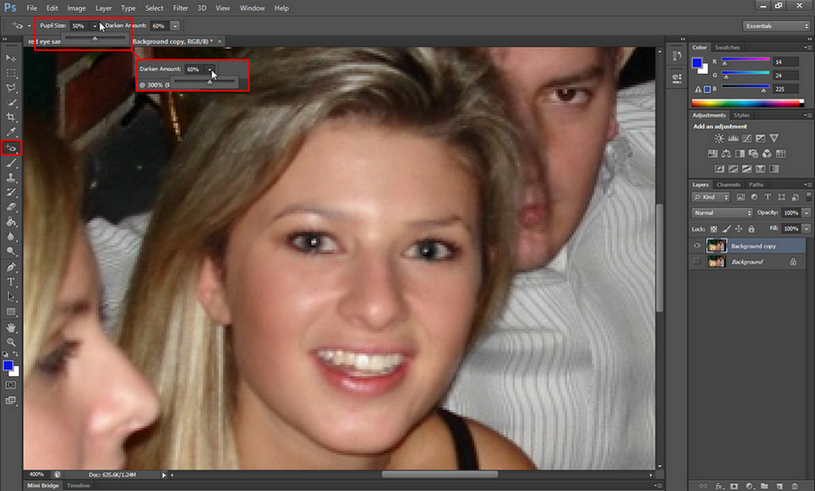The width and height of the screenshot is (815, 491).
Task: Open the Filter menu
Action: [180, 8]
